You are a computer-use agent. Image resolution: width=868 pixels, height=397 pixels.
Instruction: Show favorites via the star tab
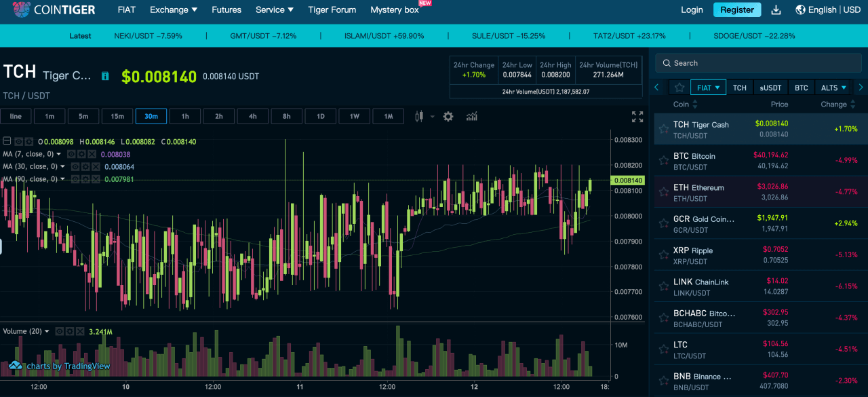679,88
